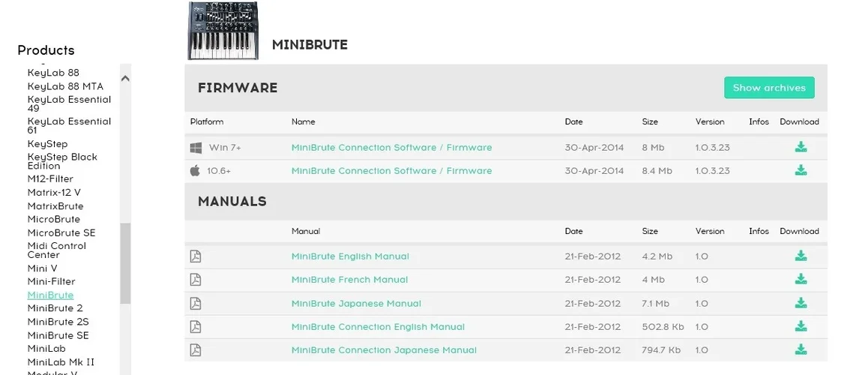Click the 502.8 Kb size cell
The image size is (868, 375).
[x=663, y=327]
